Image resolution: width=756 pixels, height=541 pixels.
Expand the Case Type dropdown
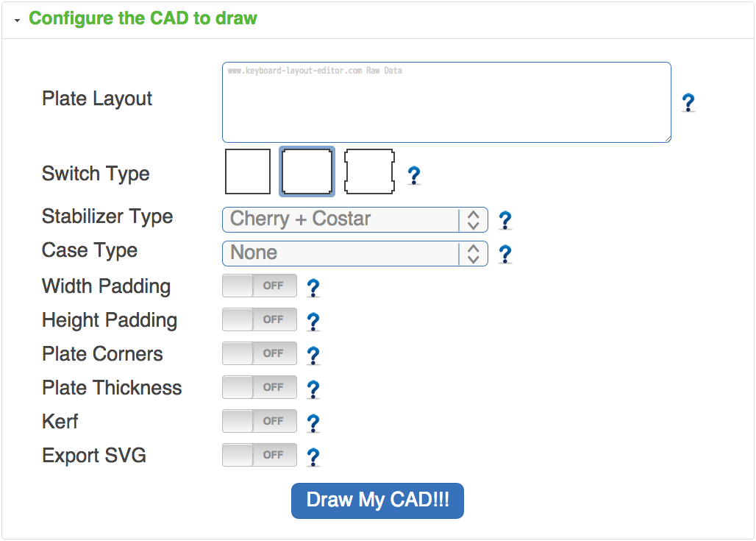point(354,253)
